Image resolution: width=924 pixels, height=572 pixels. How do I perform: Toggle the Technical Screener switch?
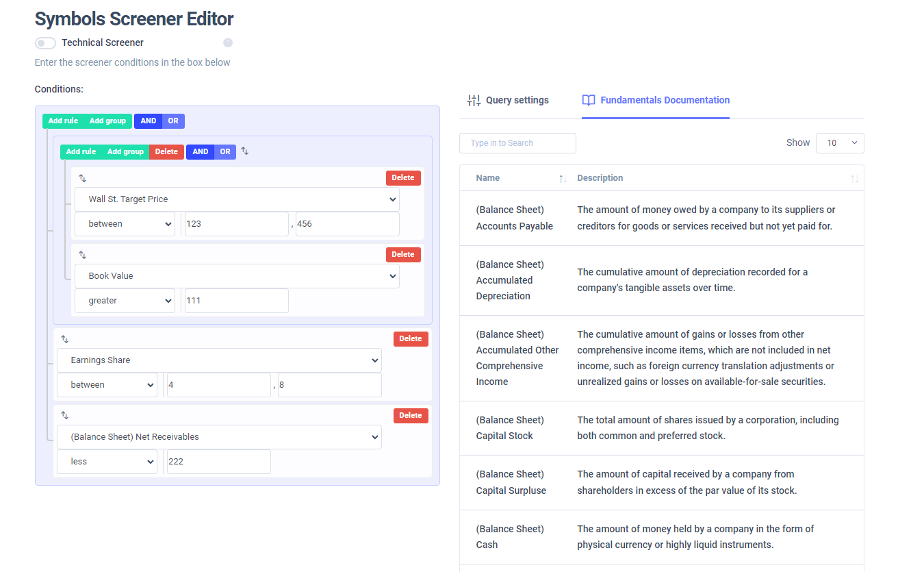(x=45, y=43)
